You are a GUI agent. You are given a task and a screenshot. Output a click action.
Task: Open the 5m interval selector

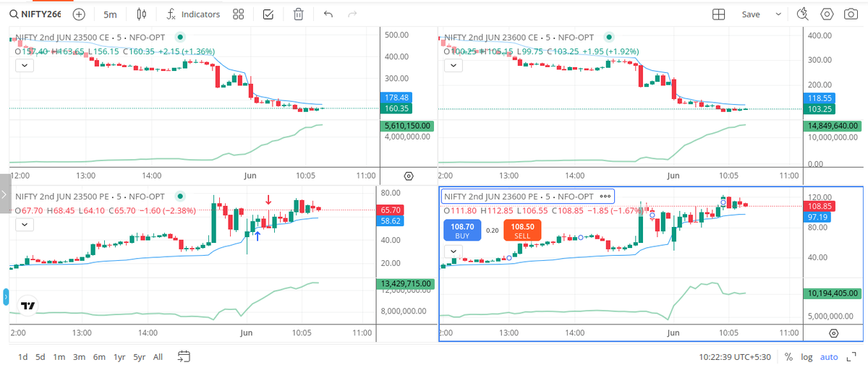pos(109,14)
